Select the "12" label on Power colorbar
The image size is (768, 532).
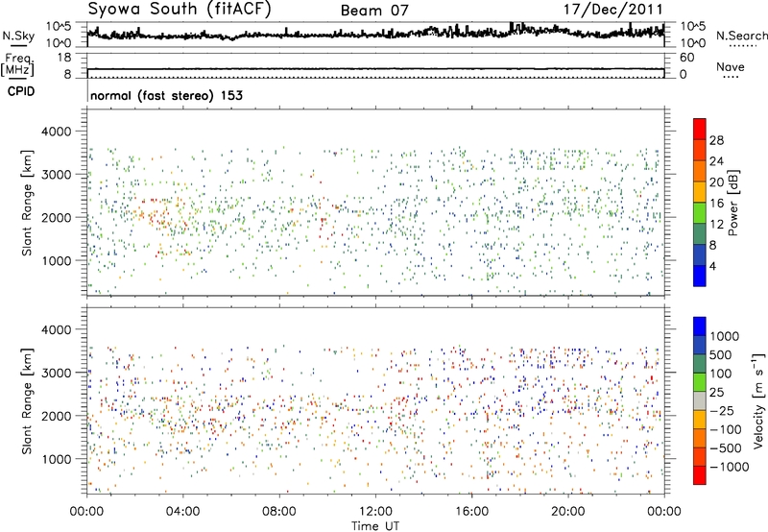[x=716, y=225]
